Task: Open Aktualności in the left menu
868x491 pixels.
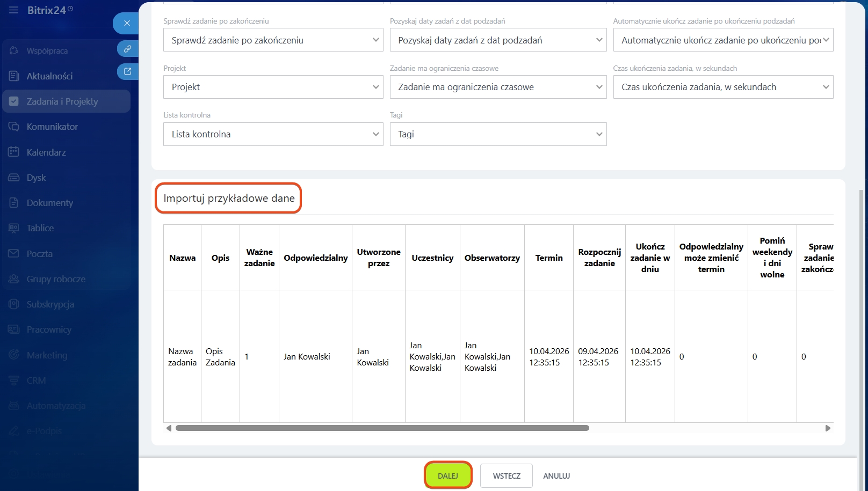Action: [x=49, y=76]
